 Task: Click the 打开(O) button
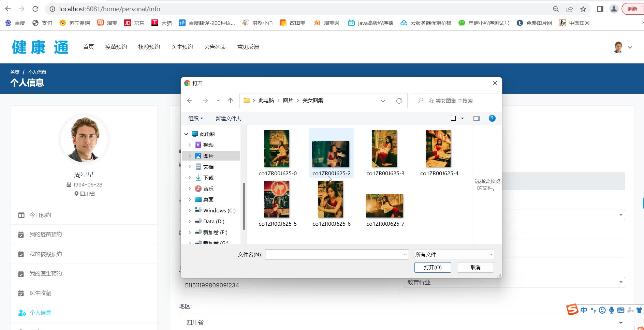pos(433,267)
